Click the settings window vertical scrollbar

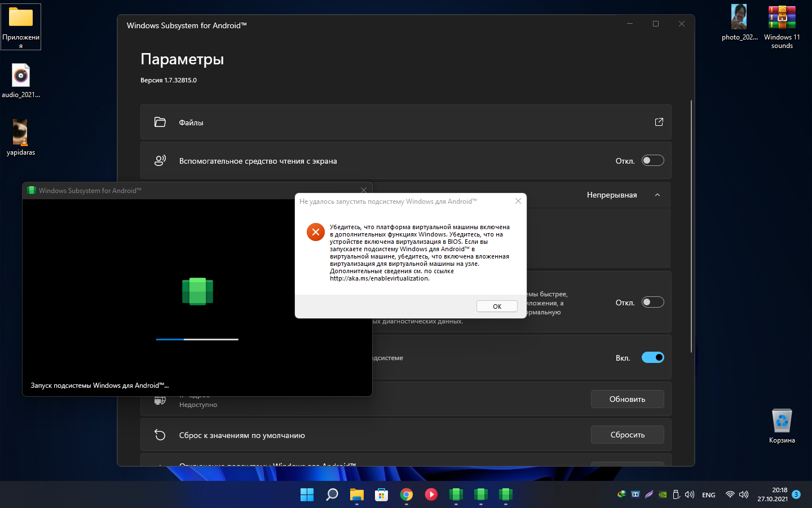(x=691, y=226)
